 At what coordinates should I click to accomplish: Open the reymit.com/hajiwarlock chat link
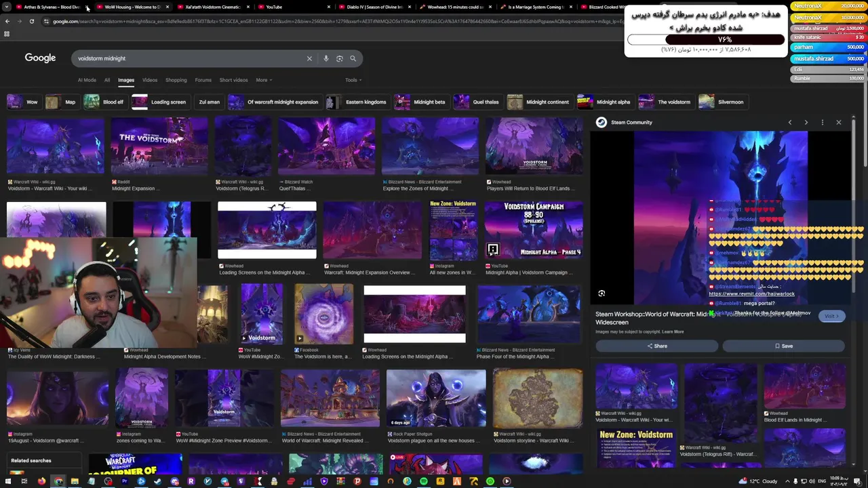tap(751, 294)
